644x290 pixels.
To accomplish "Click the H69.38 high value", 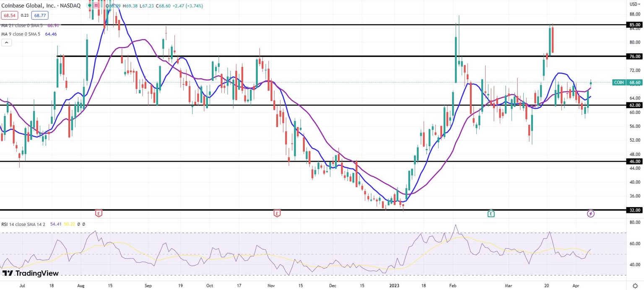I will pos(130,6).
